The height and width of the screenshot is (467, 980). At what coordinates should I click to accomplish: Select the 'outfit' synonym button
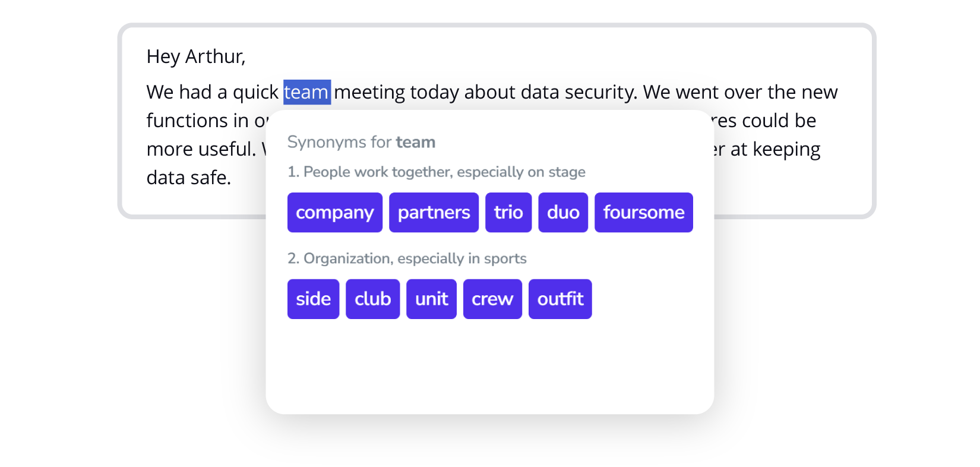click(x=560, y=299)
